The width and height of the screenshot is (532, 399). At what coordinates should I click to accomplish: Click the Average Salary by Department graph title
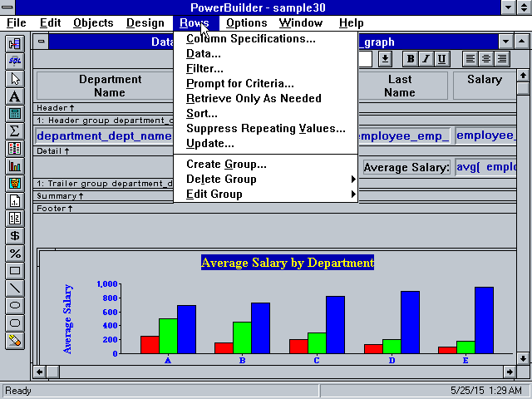tap(288, 263)
